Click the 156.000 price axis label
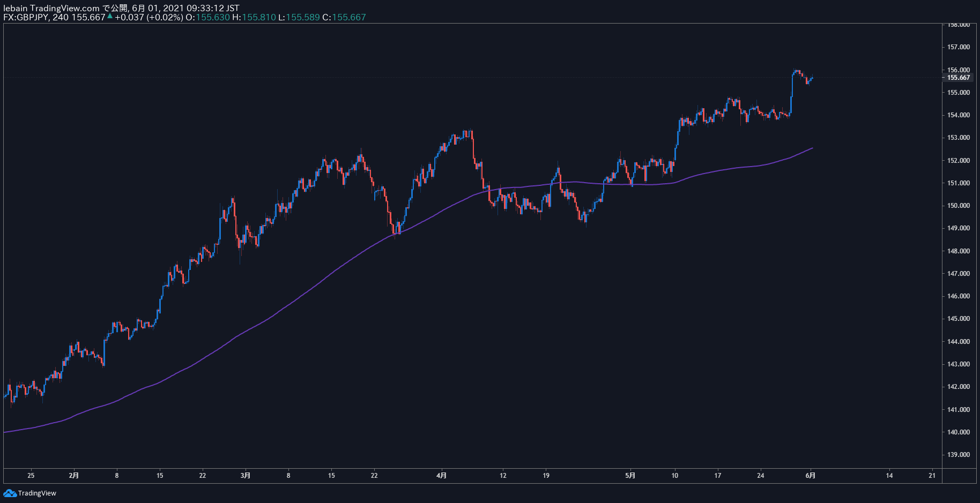 (959, 70)
